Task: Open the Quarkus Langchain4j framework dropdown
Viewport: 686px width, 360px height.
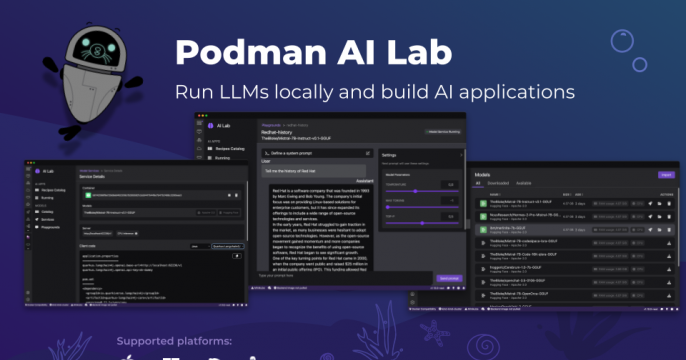Action: click(228, 246)
